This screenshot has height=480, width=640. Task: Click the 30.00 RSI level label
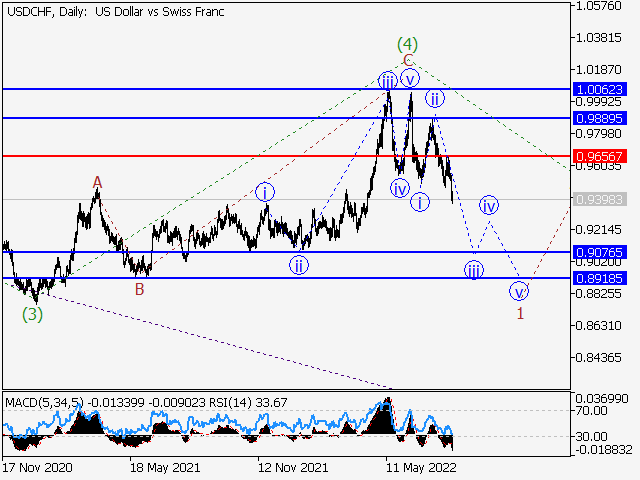point(591,436)
